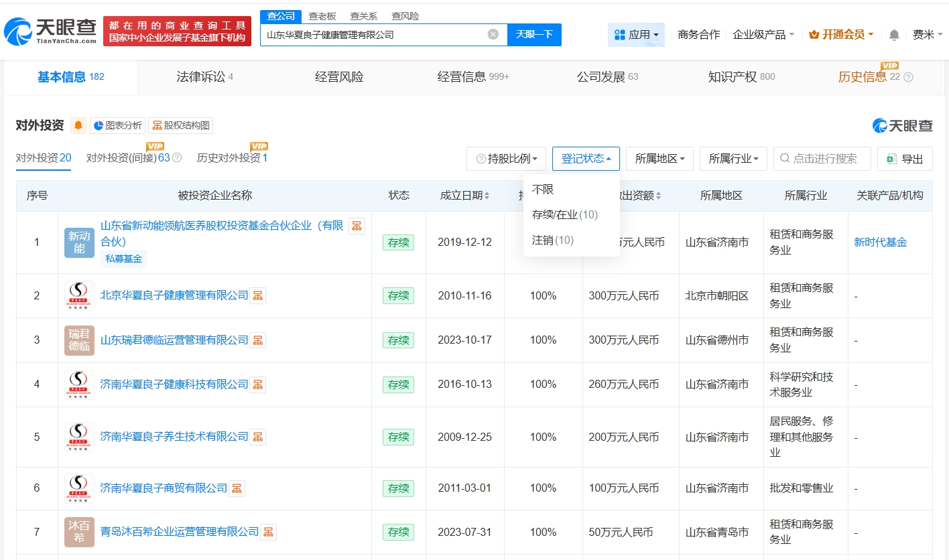Screen dimensions: 949x560
Task: Switch to 查老板 search tab
Action: (322, 16)
